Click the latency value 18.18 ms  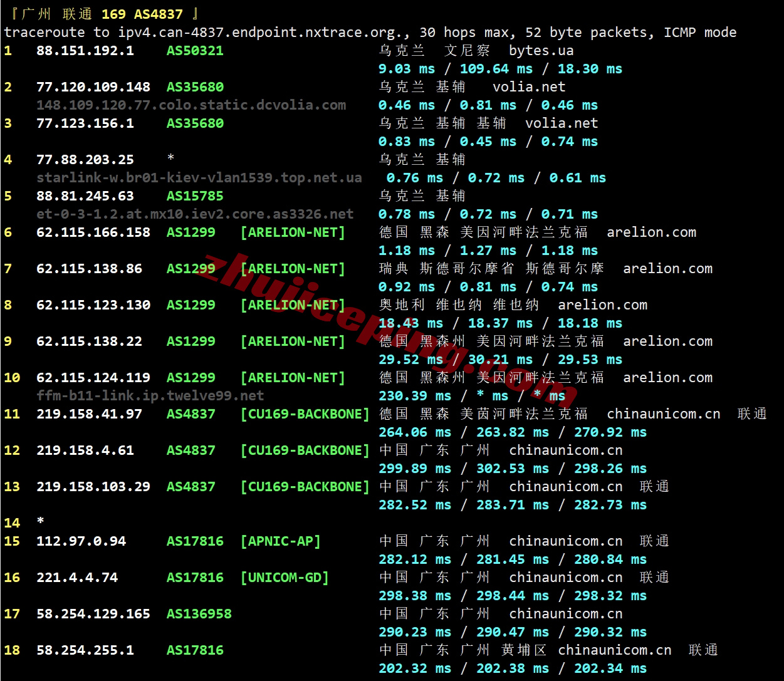590,323
